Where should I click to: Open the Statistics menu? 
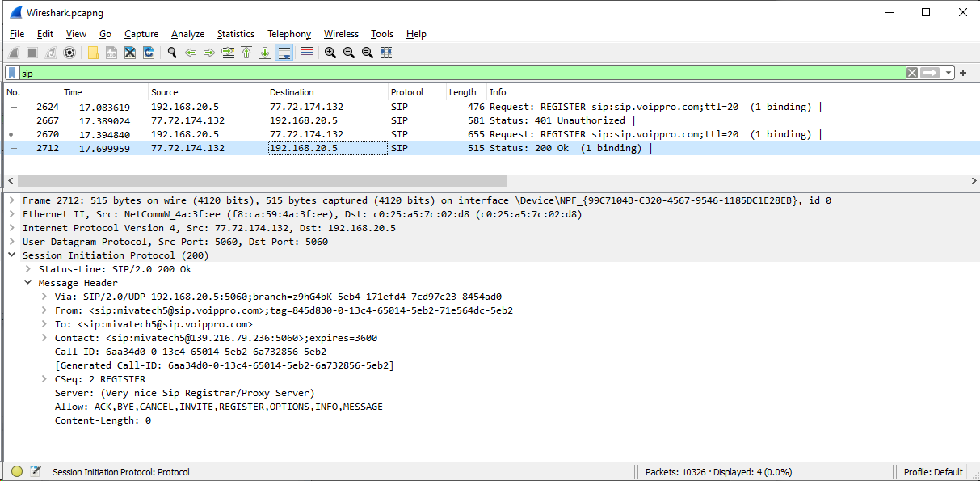pyautogui.click(x=235, y=34)
